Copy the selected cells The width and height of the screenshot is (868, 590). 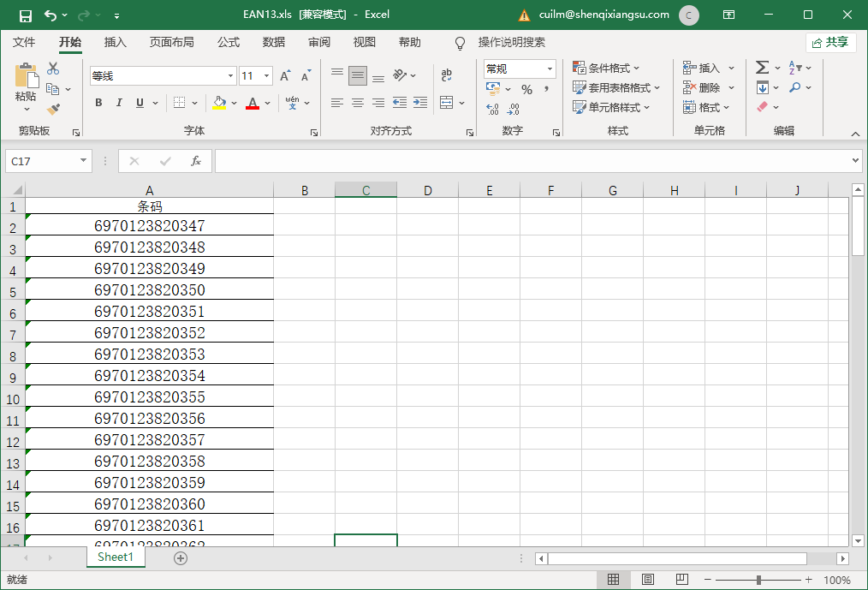[53, 89]
